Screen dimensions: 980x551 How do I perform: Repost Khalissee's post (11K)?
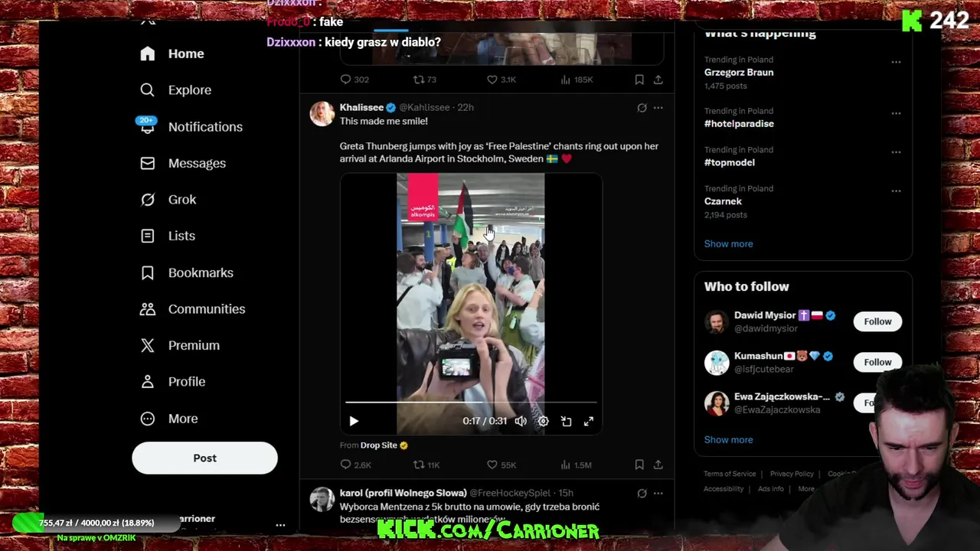[426, 465]
